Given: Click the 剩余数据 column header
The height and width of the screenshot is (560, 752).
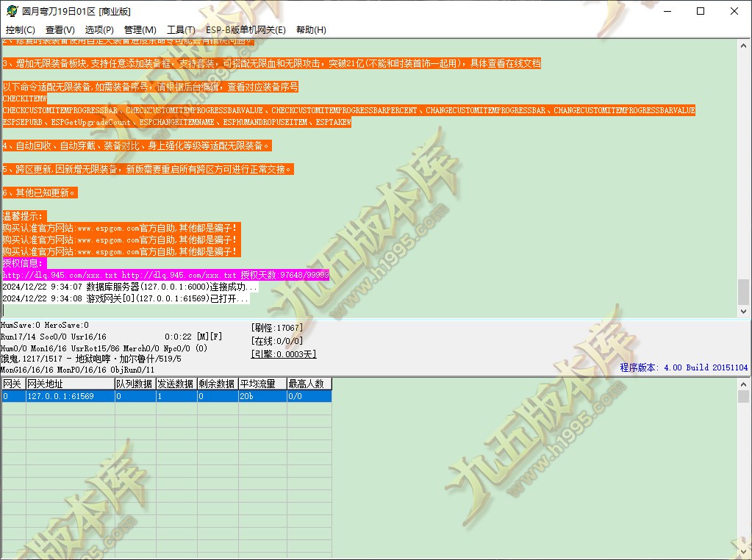Looking at the screenshot, I should 218,384.
